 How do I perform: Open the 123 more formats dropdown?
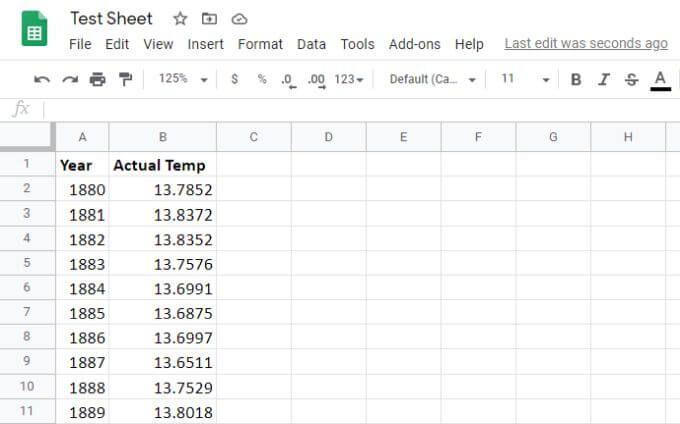point(349,79)
